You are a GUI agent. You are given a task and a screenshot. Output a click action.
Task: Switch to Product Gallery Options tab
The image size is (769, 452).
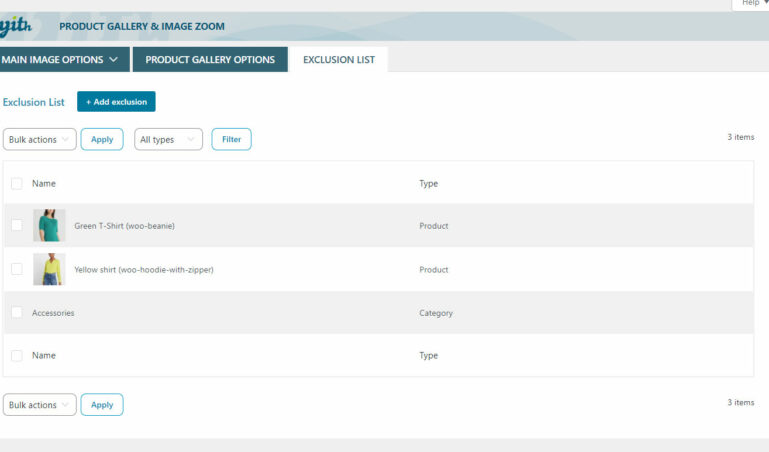click(x=210, y=60)
